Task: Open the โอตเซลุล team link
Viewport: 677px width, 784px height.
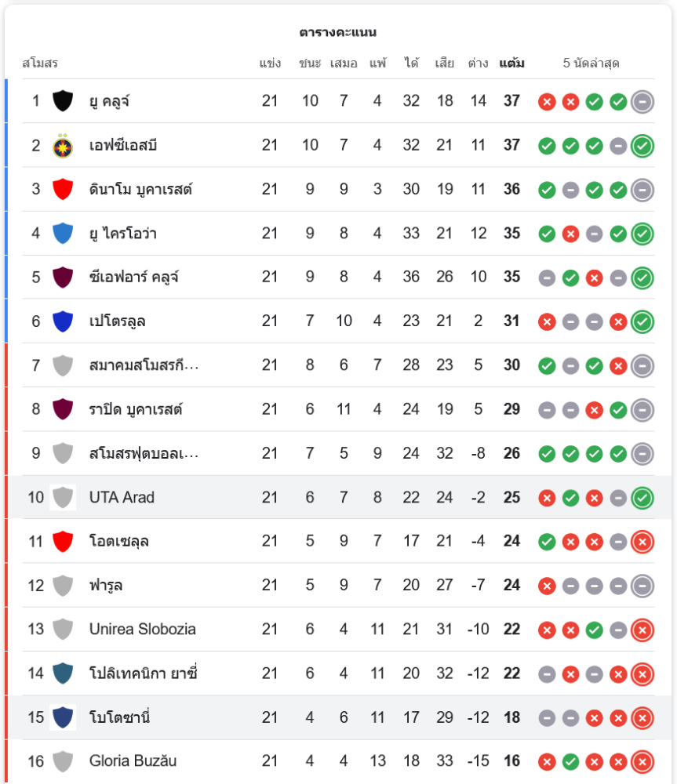Action: [x=119, y=541]
